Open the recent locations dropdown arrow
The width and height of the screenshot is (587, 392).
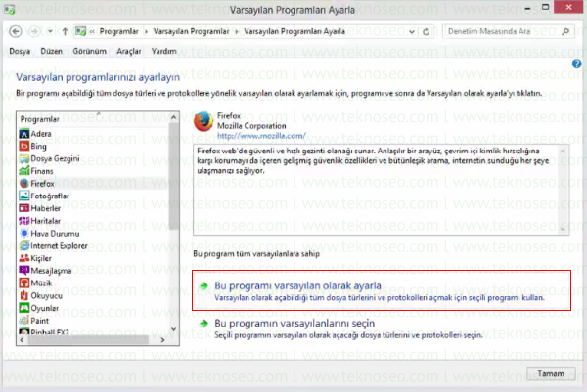(x=50, y=32)
